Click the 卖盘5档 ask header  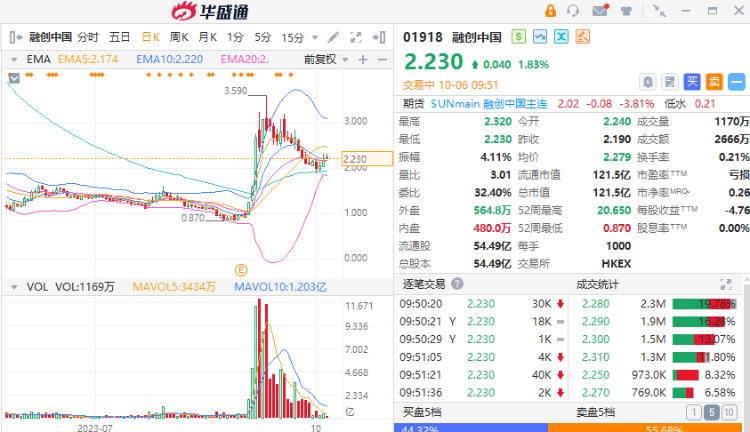click(596, 412)
